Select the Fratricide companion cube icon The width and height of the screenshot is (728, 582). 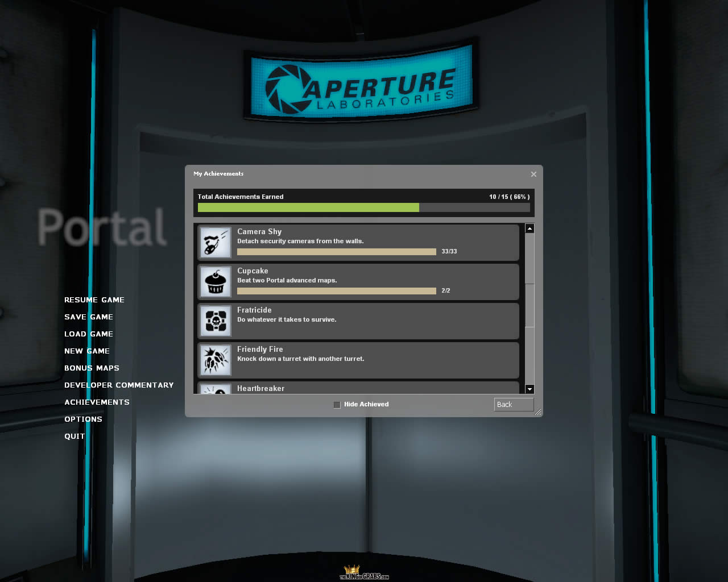pos(216,321)
